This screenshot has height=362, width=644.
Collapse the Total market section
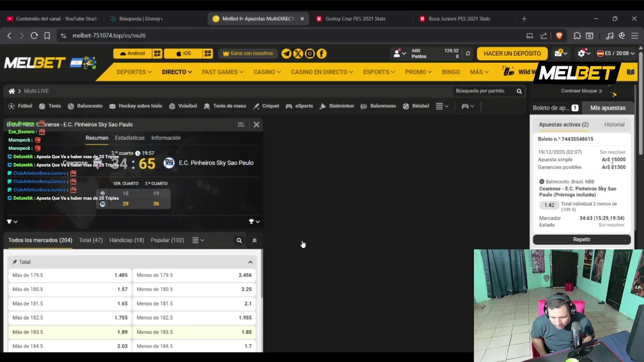pos(250,262)
